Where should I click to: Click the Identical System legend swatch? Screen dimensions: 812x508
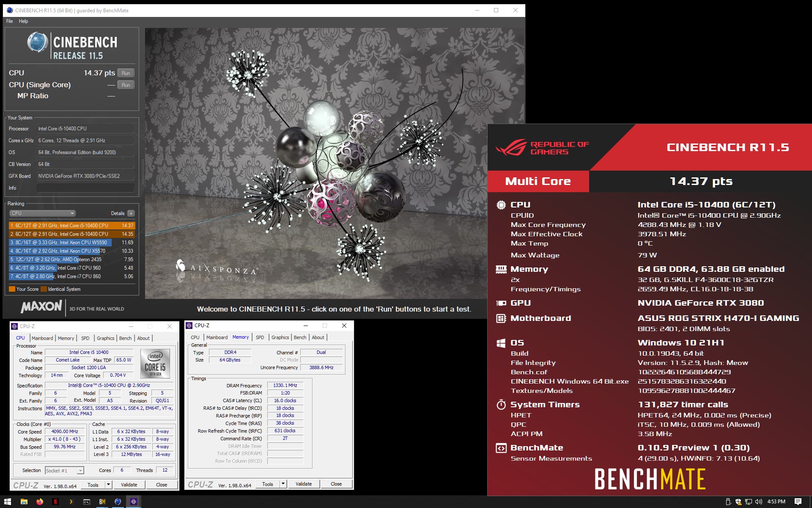point(44,289)
